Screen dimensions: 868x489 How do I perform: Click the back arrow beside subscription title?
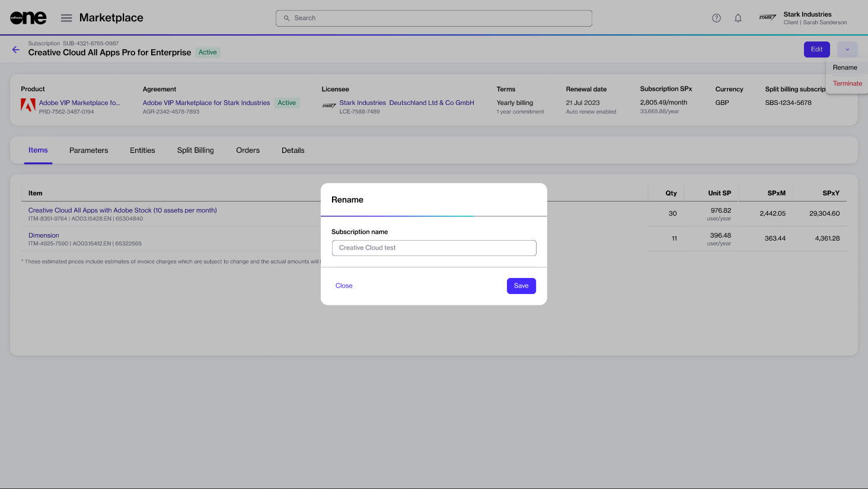click(x=16, y=50)
